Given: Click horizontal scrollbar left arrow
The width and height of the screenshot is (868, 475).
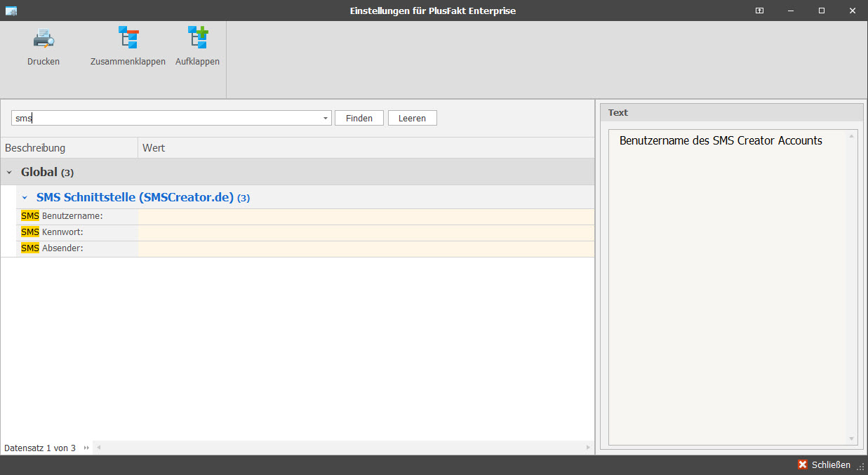Looking at the screenshot, I should [98, 448].
